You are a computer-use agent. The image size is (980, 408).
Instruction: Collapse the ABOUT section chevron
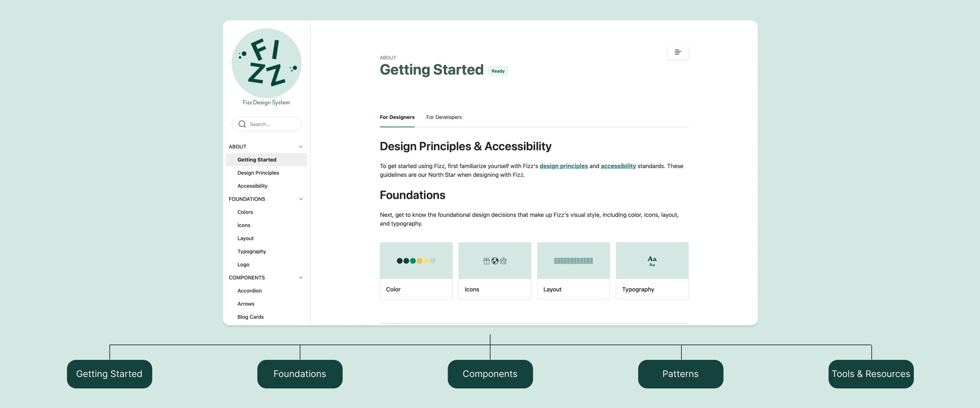(x=301, y=146)
